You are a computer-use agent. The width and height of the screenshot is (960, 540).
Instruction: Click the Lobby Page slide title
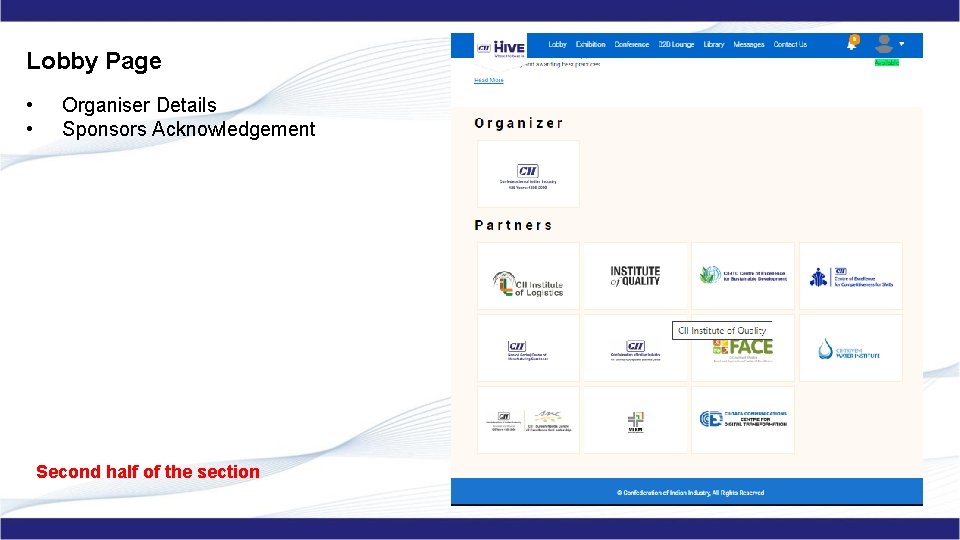pos(94,61)
